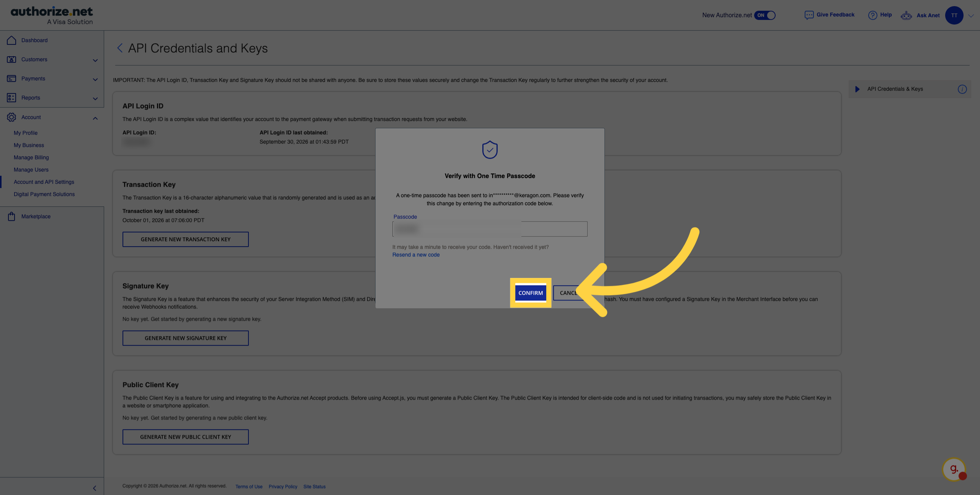The width and height of the screenshot is (980, 495).
Task: Click the Passcode input field
Action: pyautogui.click(x=490, y=229)
